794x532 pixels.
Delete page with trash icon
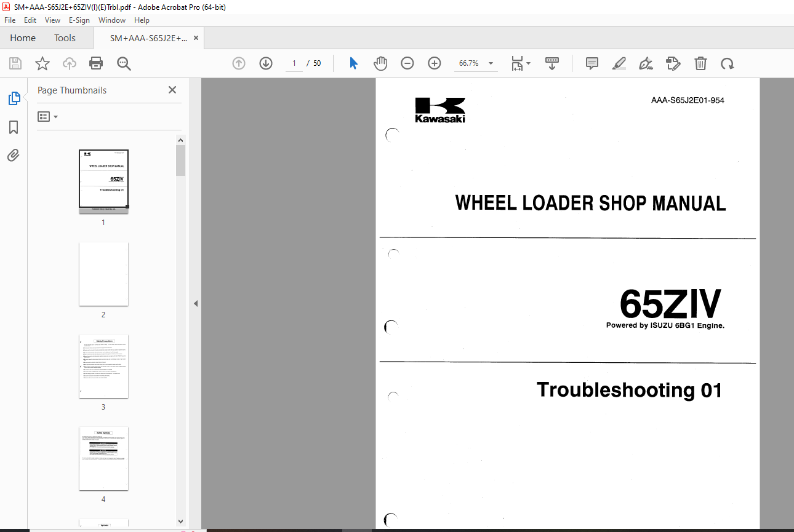coord(700,63)
